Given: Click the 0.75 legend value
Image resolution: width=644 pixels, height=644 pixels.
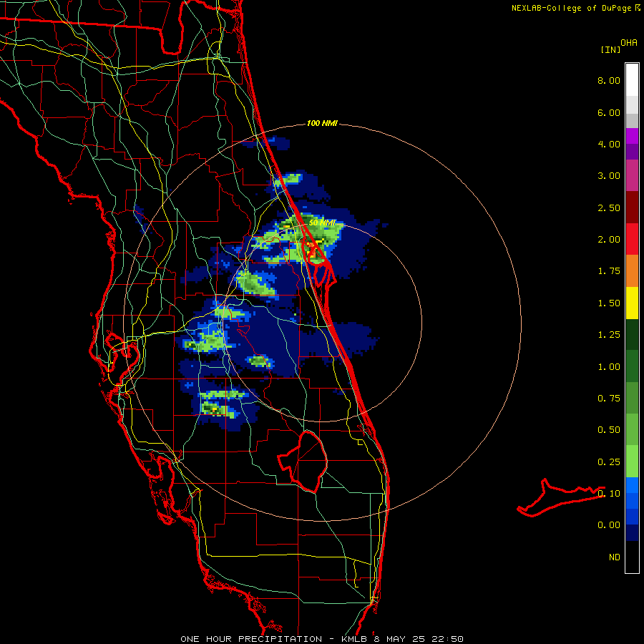Looking at the screenshot, I should pyautogui.click(x=609, y=399).
